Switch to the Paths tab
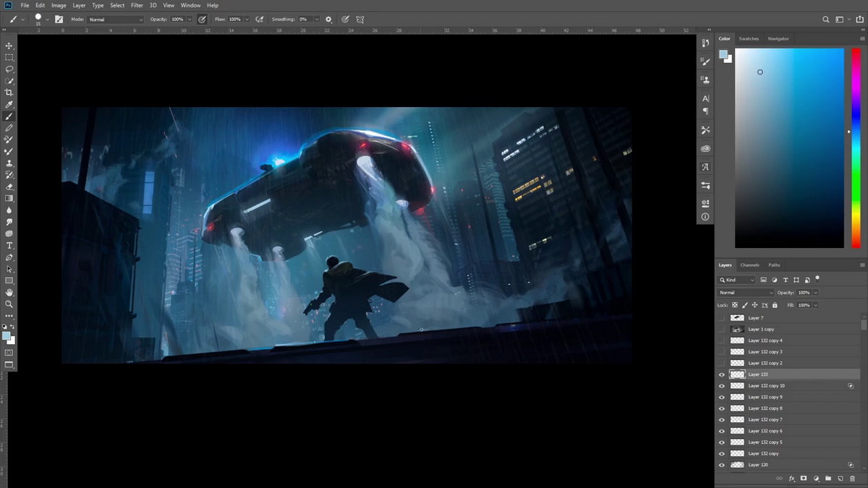 (x=775, y=265)
